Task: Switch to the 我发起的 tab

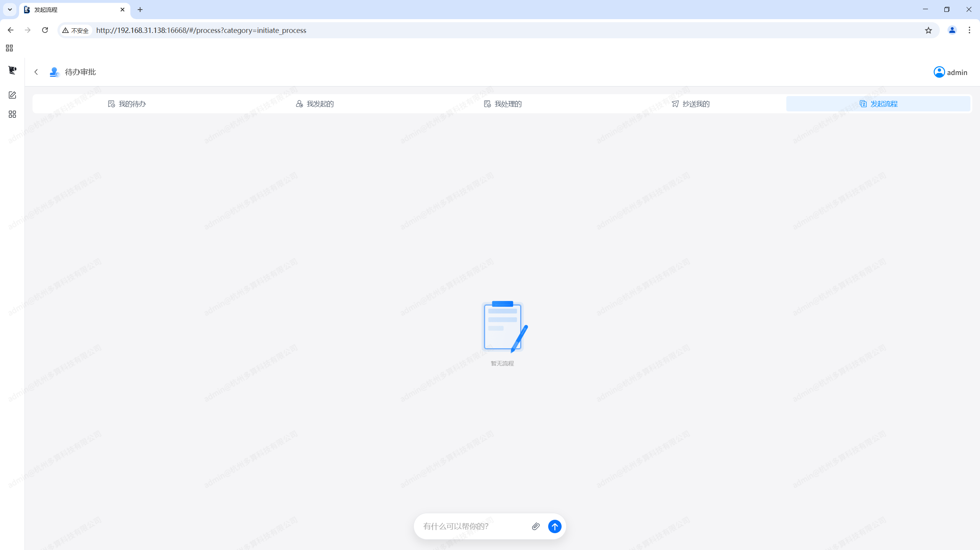Action: [315, 104]
